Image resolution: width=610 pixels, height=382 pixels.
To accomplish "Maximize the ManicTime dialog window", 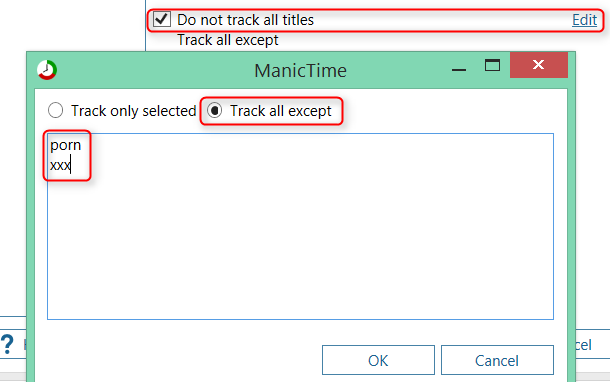I will point(492,65).
